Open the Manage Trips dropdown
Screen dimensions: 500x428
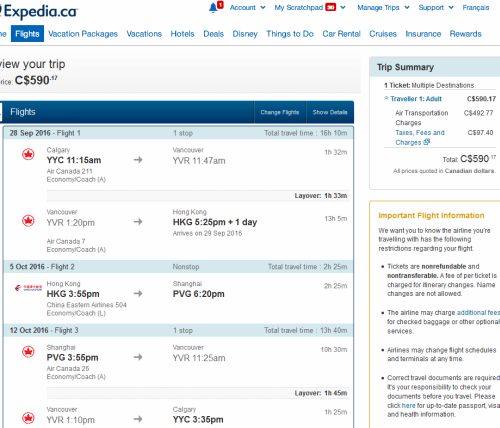[x=383, y=7]
